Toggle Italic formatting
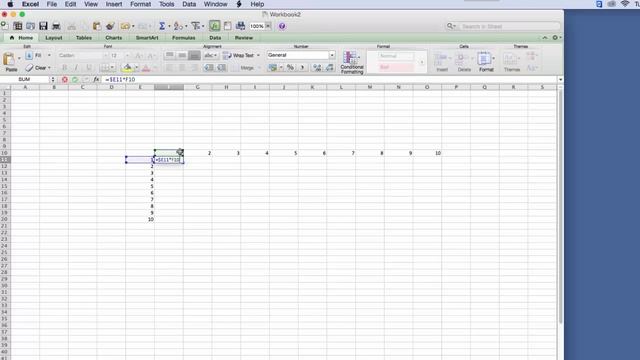 click(76, 68)
